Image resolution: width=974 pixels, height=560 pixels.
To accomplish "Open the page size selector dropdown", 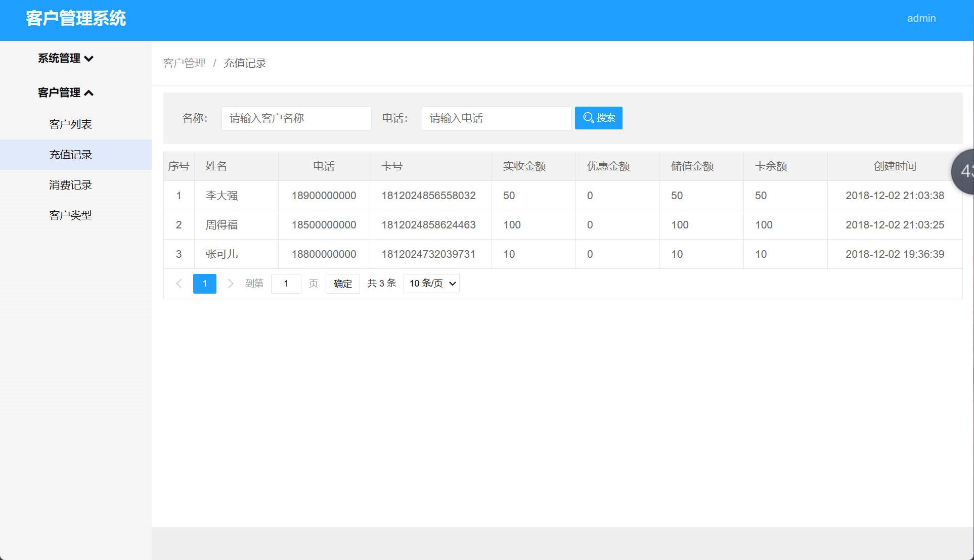I will pos(430,284).
